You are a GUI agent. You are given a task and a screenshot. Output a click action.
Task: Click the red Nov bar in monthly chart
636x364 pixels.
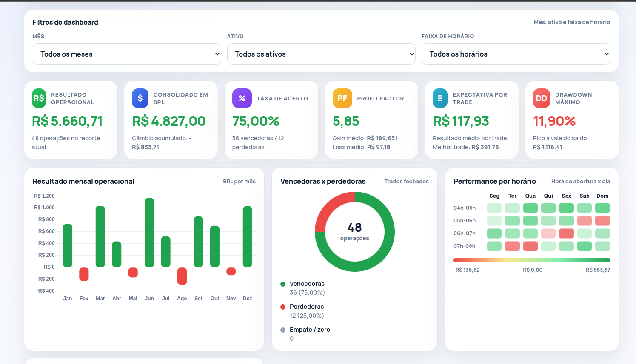tap(231, 271)
